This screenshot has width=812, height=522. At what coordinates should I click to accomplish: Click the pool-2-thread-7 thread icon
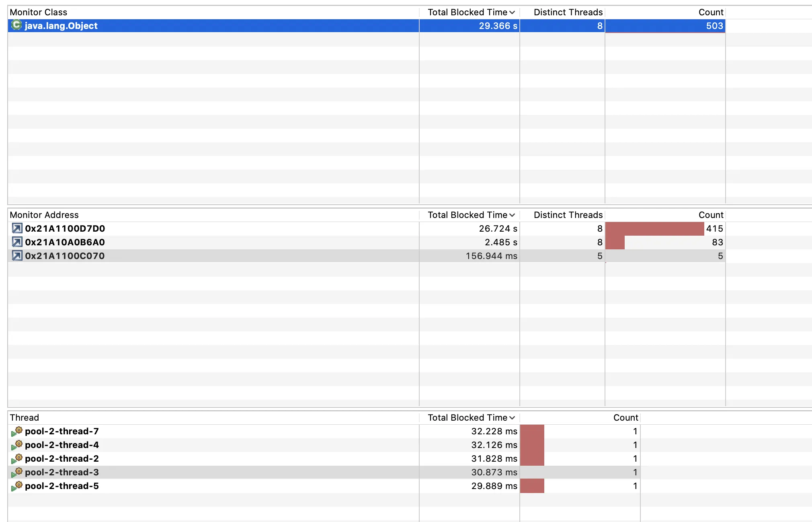(x=17, y=432)
